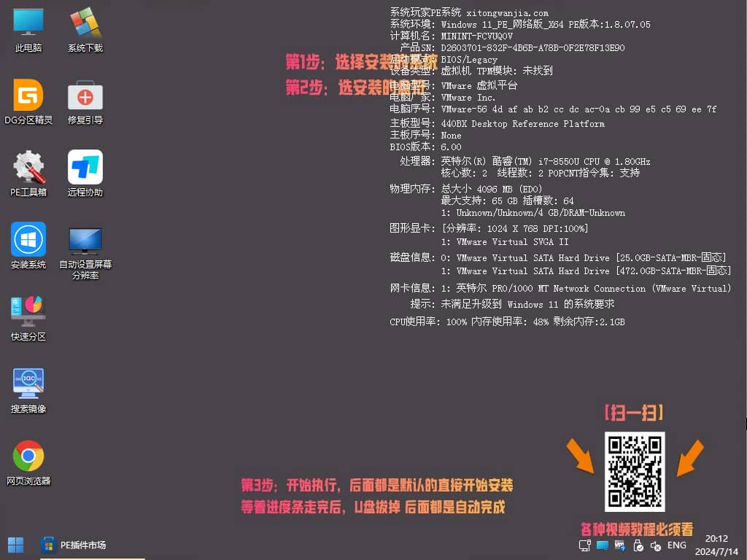Open the PE工具箱 toolbox icon
The height and width of the screenshot is (560, 747).
[x=28, y=174]
